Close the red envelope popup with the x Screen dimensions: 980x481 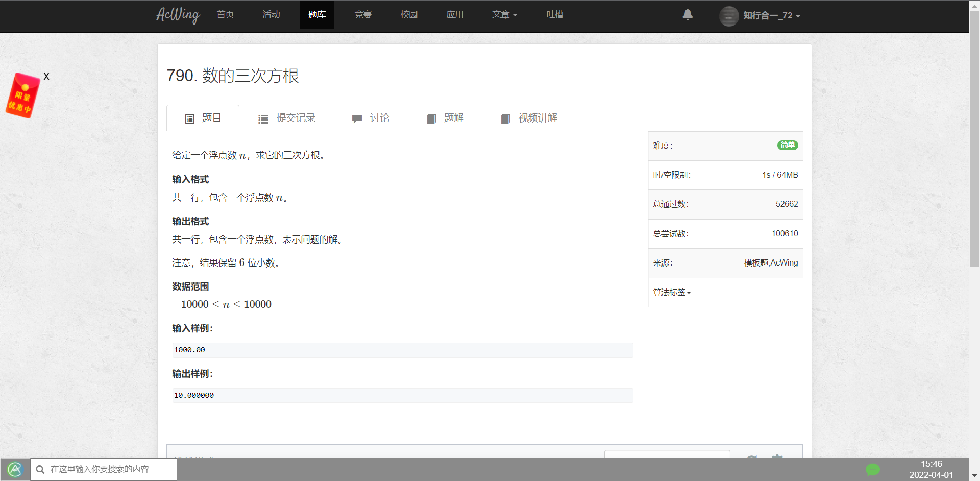[46, 76]
